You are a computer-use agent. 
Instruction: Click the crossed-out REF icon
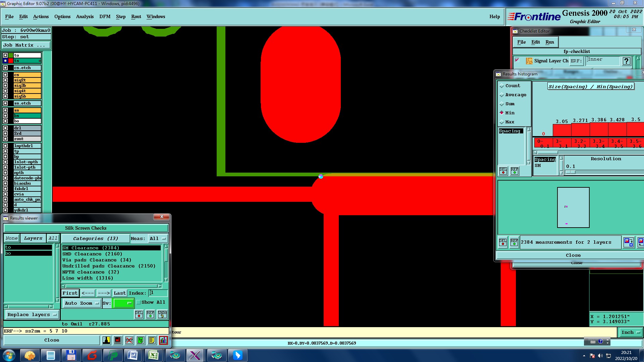pyautogui.click(x=129, y=340)
